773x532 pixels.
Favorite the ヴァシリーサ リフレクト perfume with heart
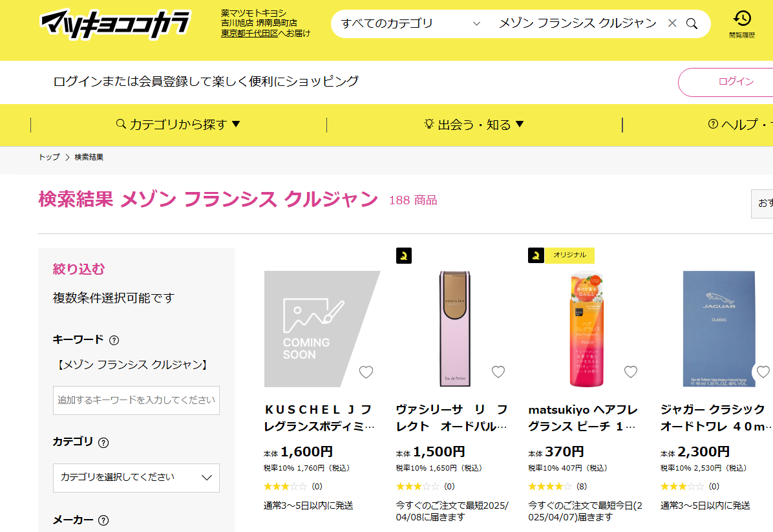[498, 372]
